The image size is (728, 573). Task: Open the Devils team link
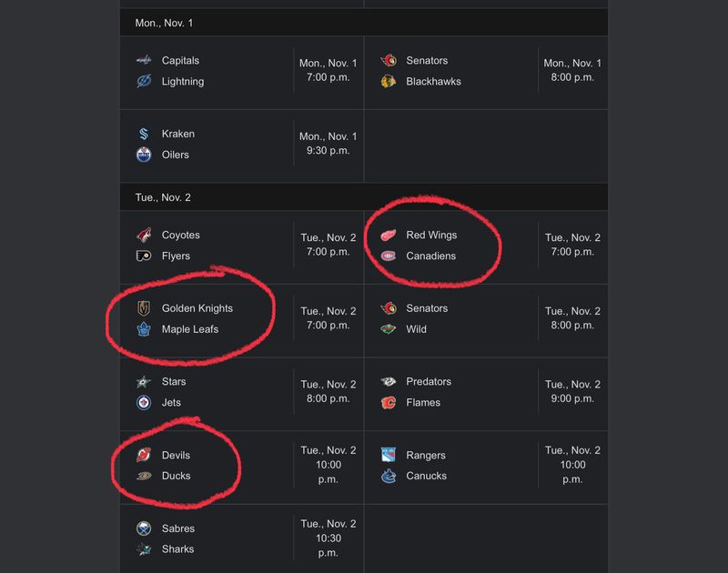pyautogui.click(x=176, y=455)
